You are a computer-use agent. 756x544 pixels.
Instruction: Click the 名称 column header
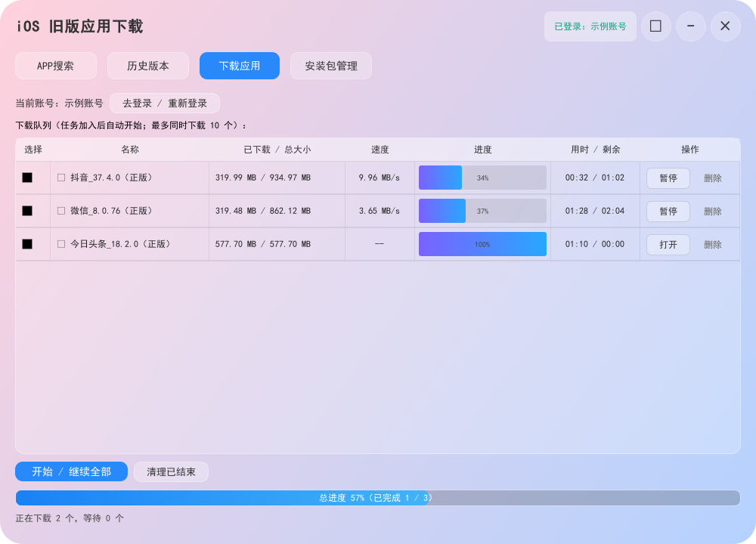click(130, 150)
